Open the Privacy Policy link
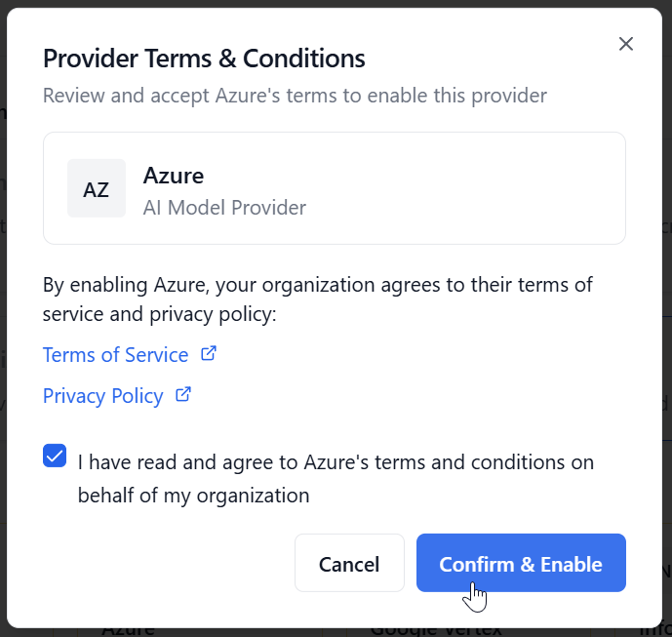Screen dimensions: 672x637 (102, 396)
